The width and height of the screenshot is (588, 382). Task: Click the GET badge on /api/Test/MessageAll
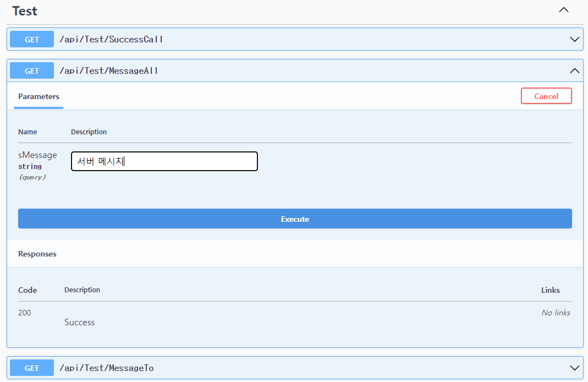(31, 70)
